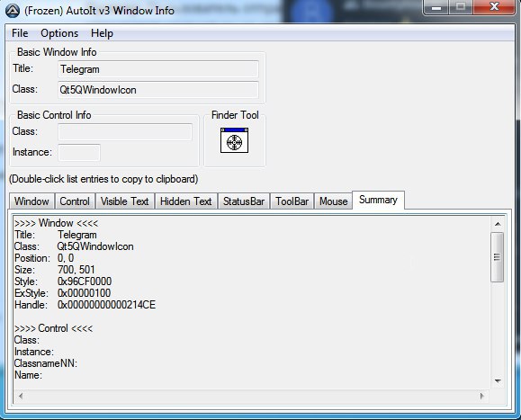Viewport: 521px width, 420px height.
Task: Switch to the Visible Text tab
Action: 124,201
